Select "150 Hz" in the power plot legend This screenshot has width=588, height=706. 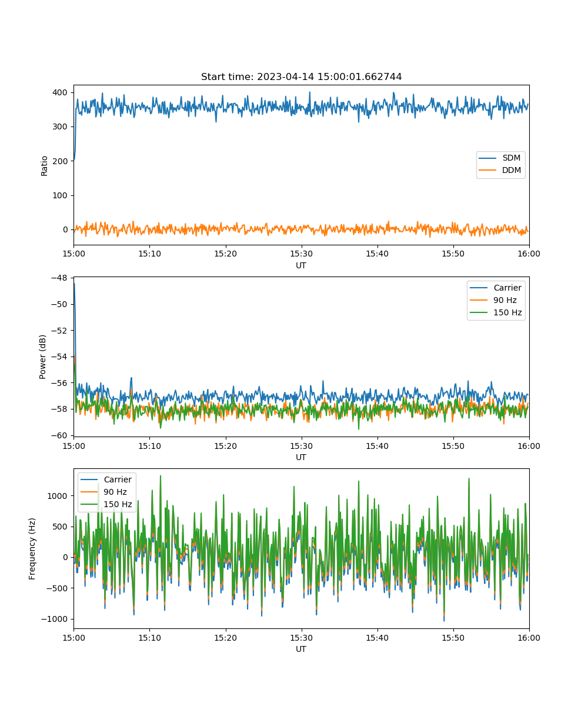507,312
